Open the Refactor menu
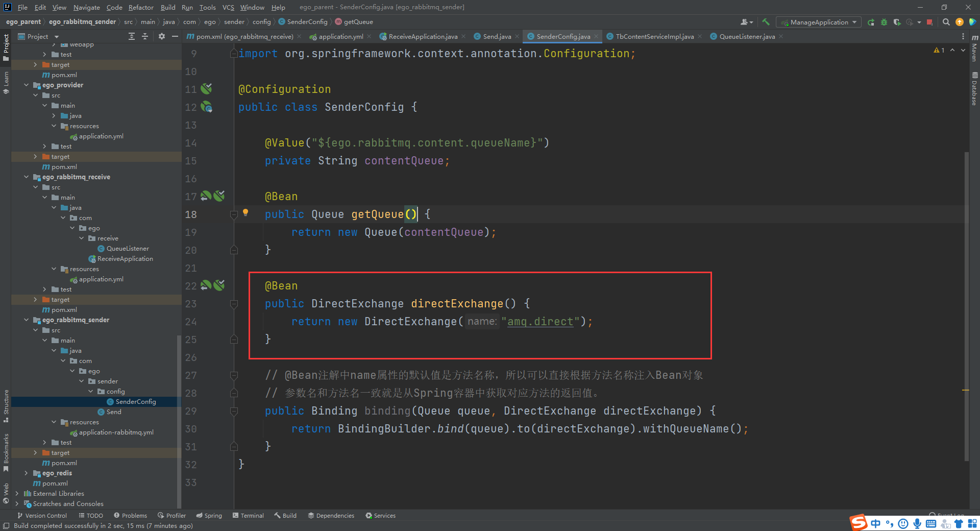The width and height of the screenshot is (980, 531). tap(141, 7)
